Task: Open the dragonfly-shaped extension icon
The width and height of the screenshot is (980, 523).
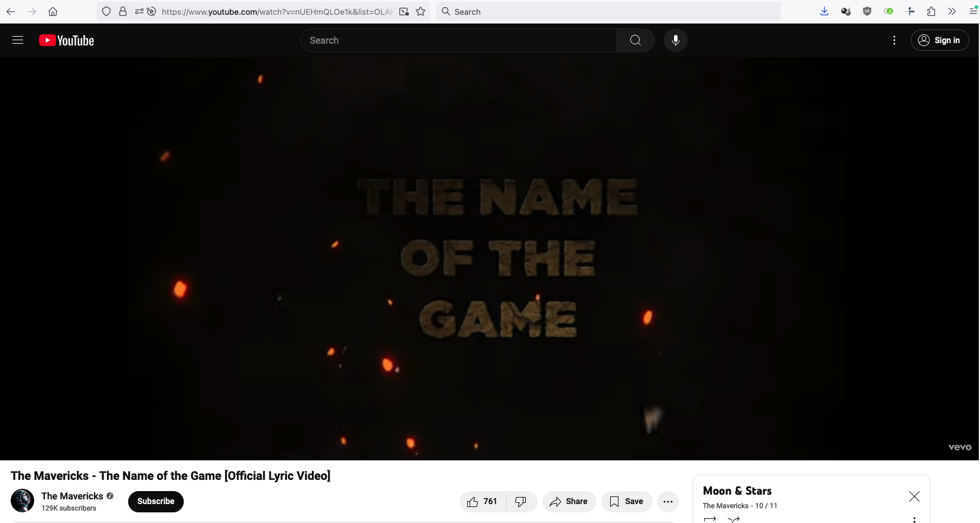Action: pyautogui.click(x=910, y=11)
